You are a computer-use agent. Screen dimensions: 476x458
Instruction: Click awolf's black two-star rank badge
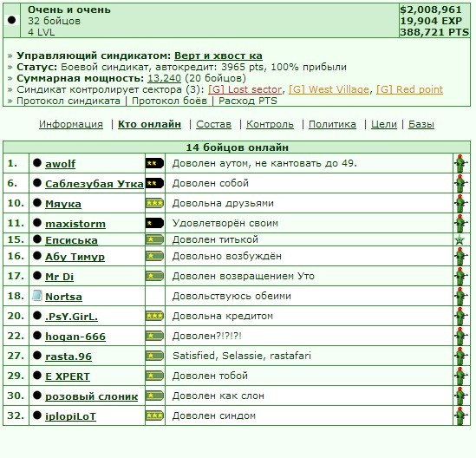[154, 163]
